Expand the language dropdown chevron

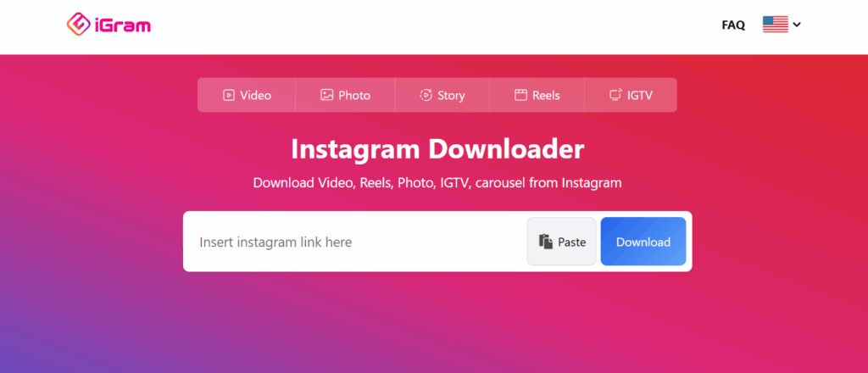pyautogui.click(x=797, y=25)
